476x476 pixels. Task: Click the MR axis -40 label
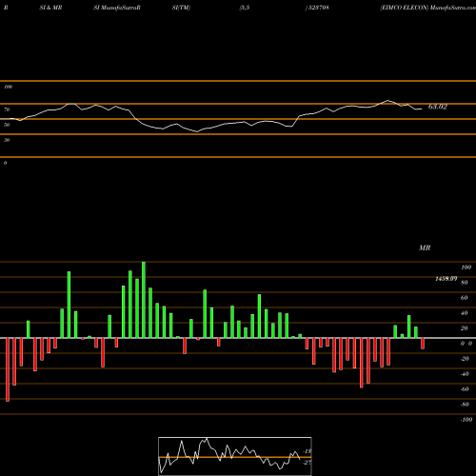point(465,374)
